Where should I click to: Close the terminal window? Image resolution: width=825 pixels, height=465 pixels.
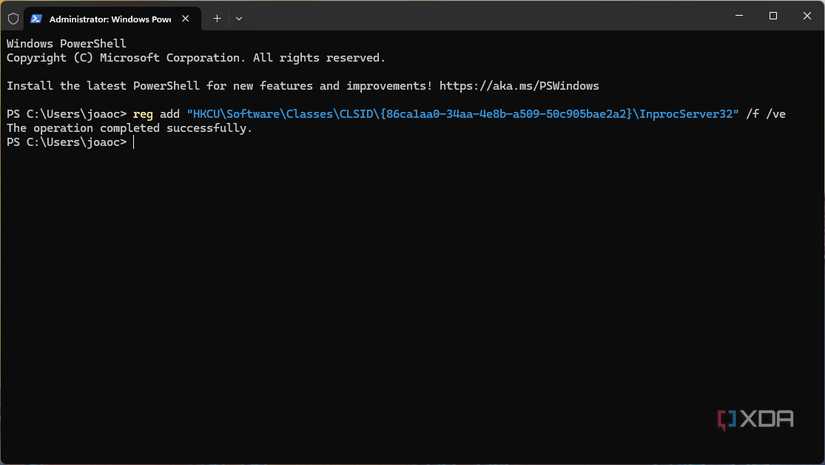[x=806, y=16]
